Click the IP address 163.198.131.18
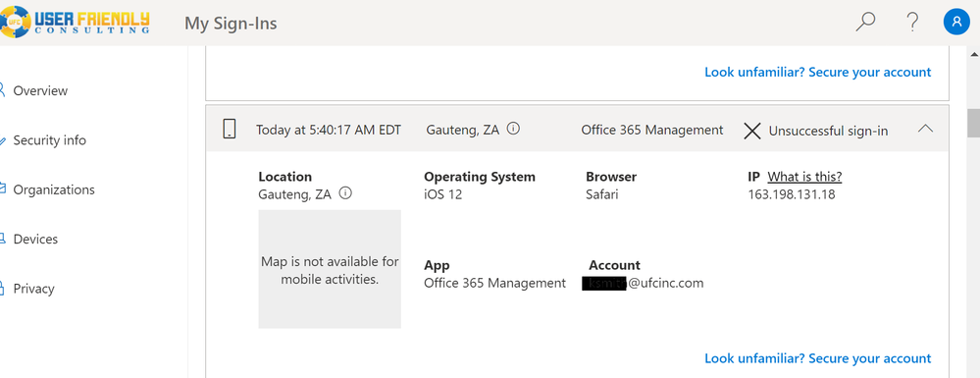Viewport: 980px width, 378px height. [792, 194]
